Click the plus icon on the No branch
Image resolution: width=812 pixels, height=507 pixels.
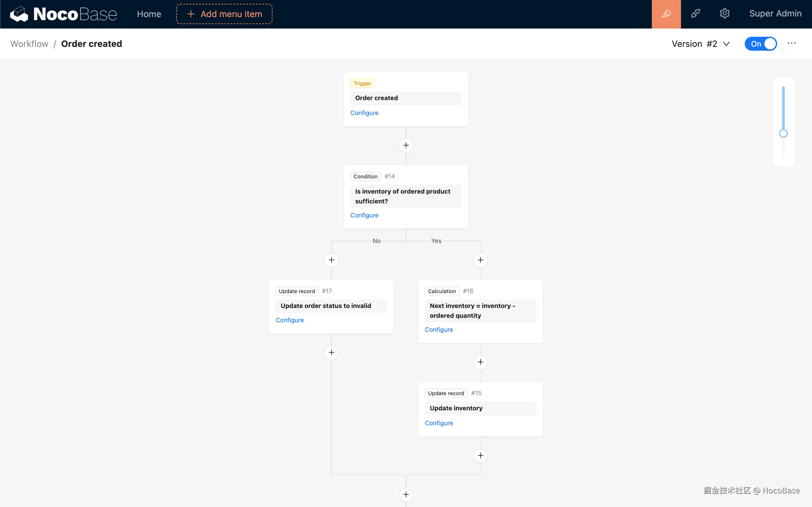coord(331,260)
